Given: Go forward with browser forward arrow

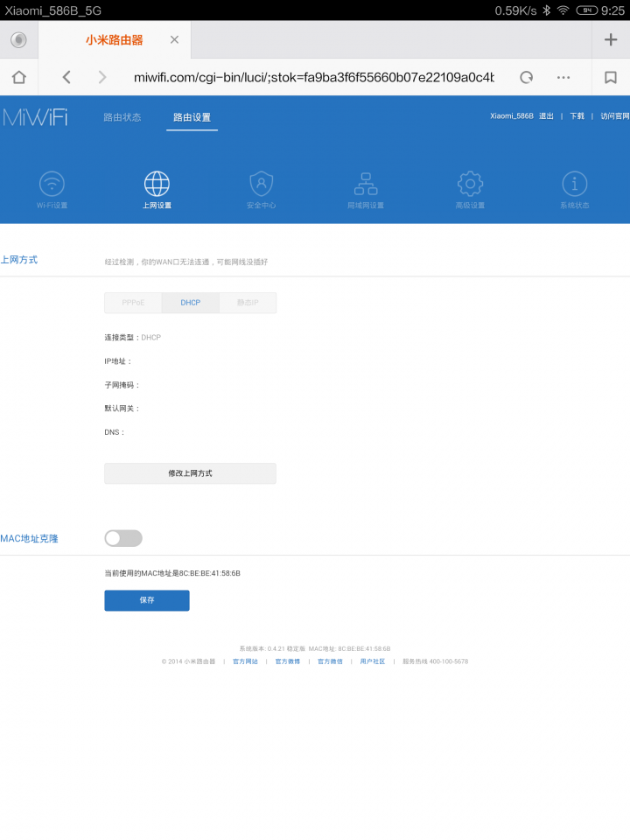Looking at the screenshot, I should point(102,77).
